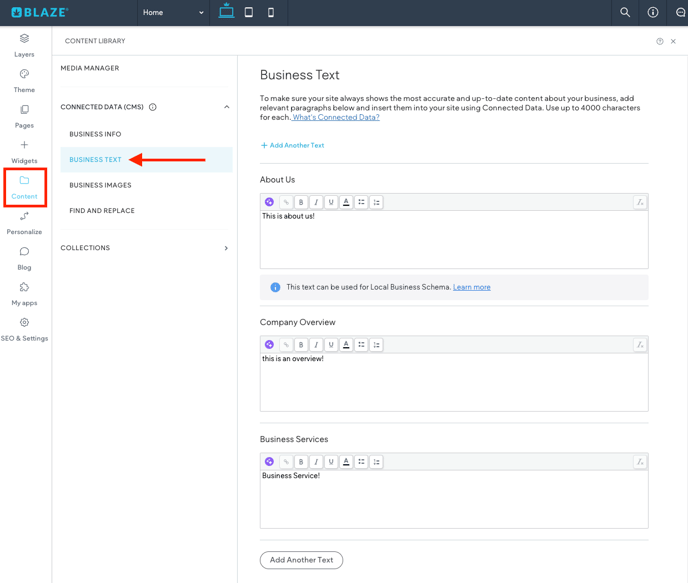Viewport: 688px width, 583px height.
Task: Open the Home page dropdown
Action: point(173,13)
